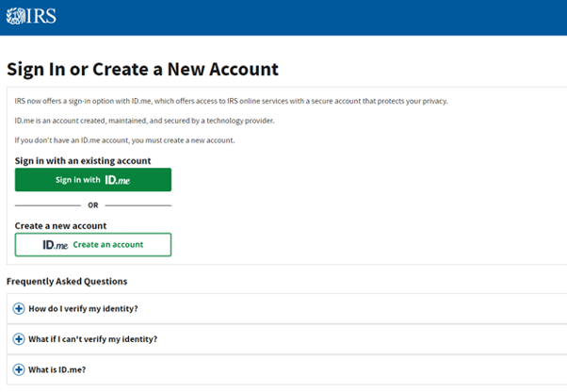Click plus icon beside 'What if I can't verify'
567x392 pixels.
pos(19,339)
